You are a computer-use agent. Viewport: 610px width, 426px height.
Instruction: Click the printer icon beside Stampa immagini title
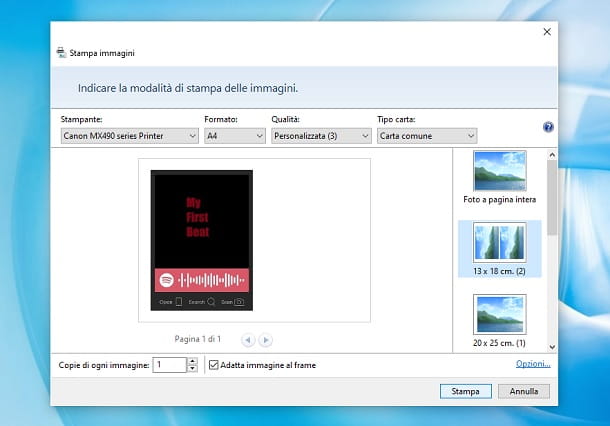(x=61, y=53)
